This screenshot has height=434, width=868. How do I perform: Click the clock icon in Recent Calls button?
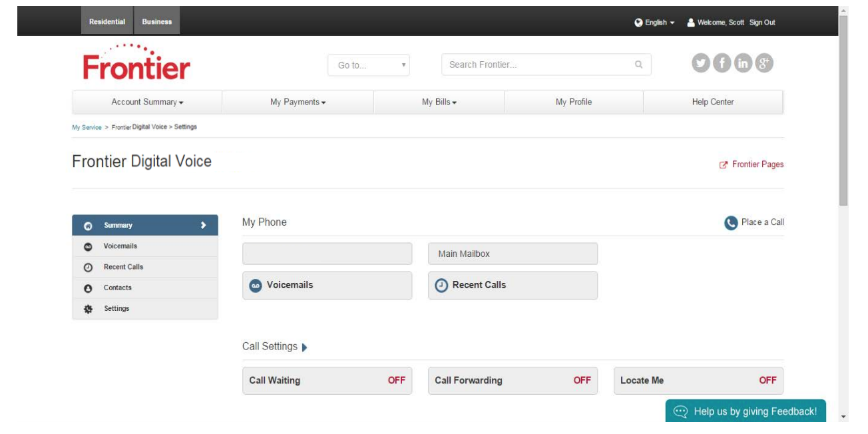coord(441,285)
